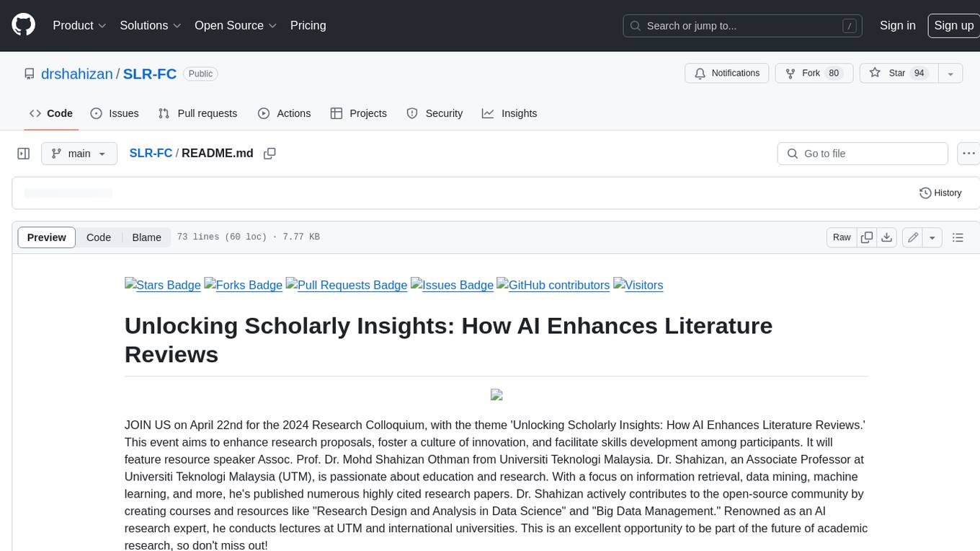Viewport: 980px width, 551px height.
Task: Switch to the Insights tab
Action: [509, 113]
